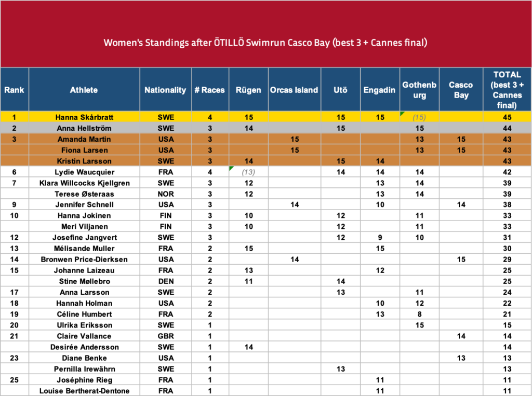Click the TOTAL (best 3 + Cannes final) header
Viewport: 532px width, 396px height.
(x=507, y=90)
